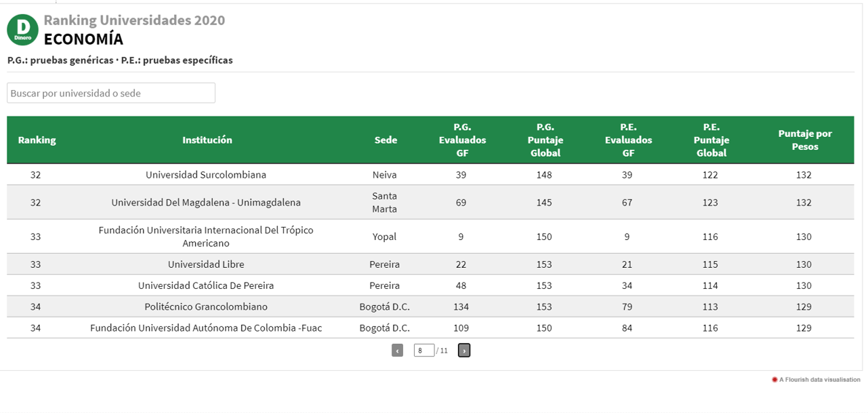Click the Neiva sede cell
Image resolution: width=868 pixels, height=413 pixels.
(385, 175)
